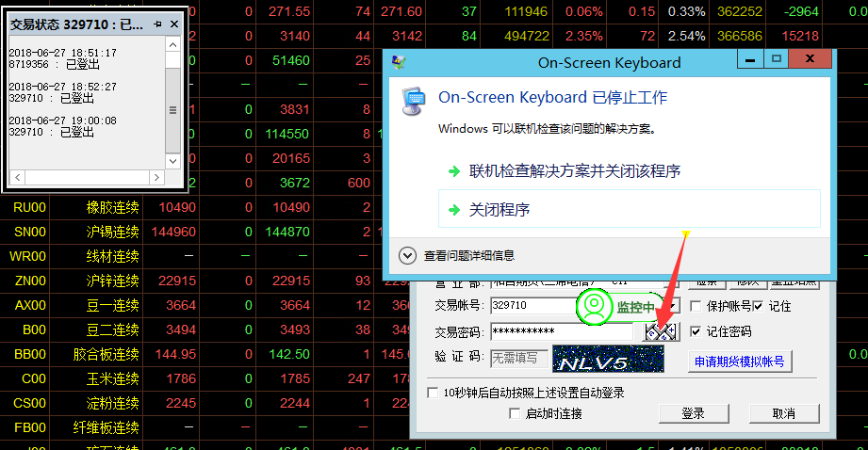
Task: Refresh the NLV5 captcha image
Action: [x=608, y=359]
